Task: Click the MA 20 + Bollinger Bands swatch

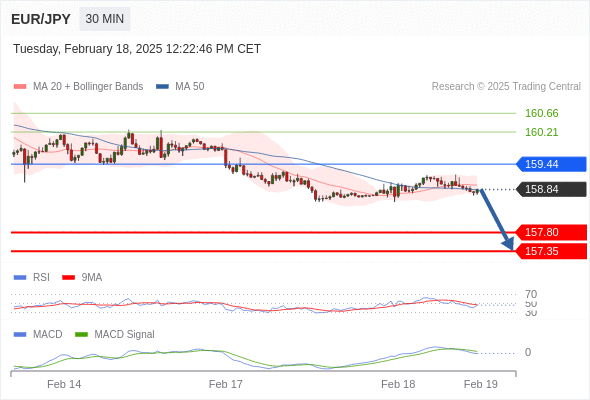Action: 20,87
